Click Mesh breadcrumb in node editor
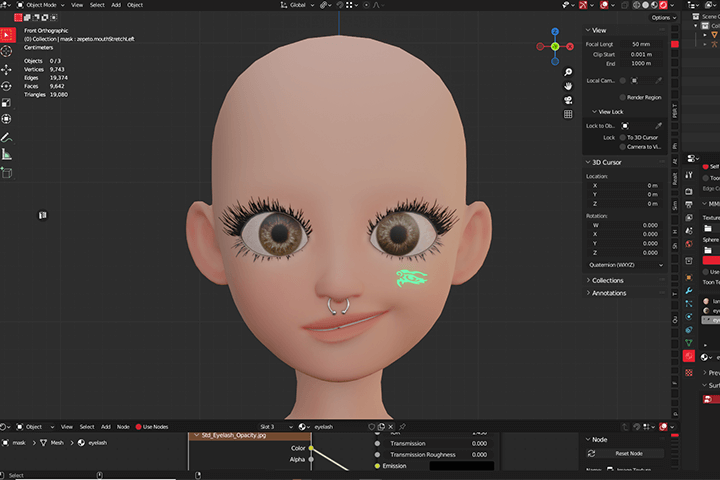Screen dimensions: 720x480 tap(52, 443)
